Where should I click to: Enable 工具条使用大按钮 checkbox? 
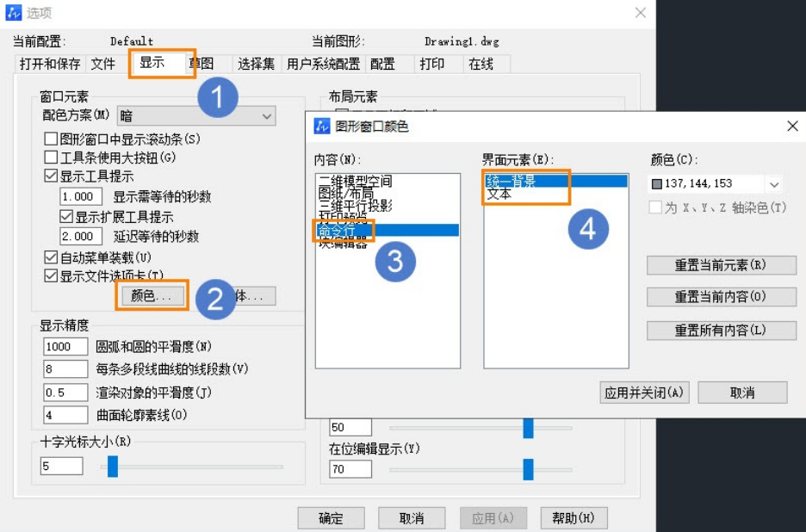[x=50, y=158]
